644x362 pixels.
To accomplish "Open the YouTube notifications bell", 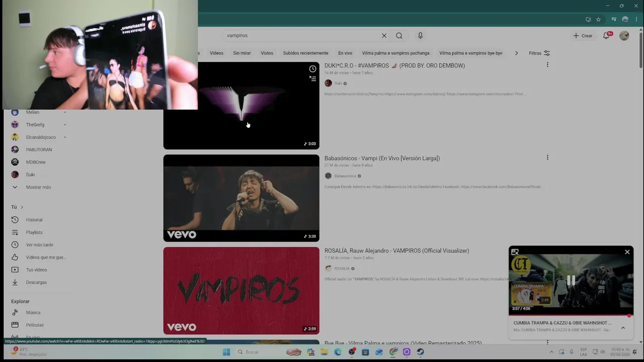I will [x=607, y=36].
